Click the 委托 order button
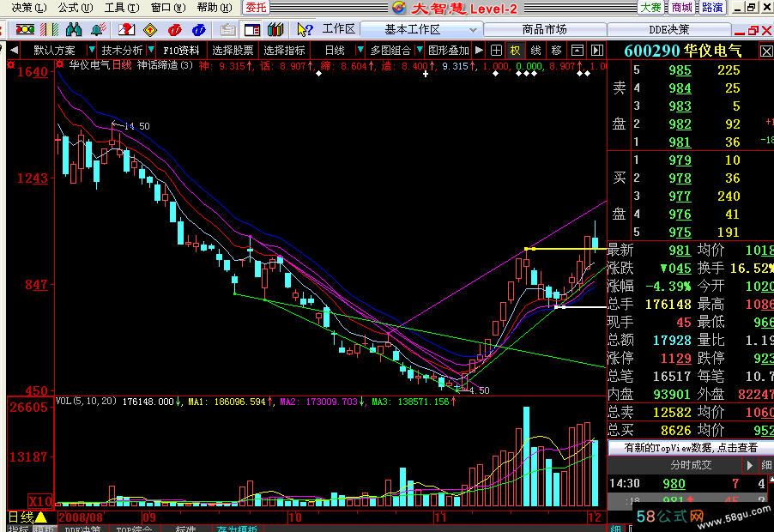The width and height of the screenshot is (774, 532). pos(256,8)
